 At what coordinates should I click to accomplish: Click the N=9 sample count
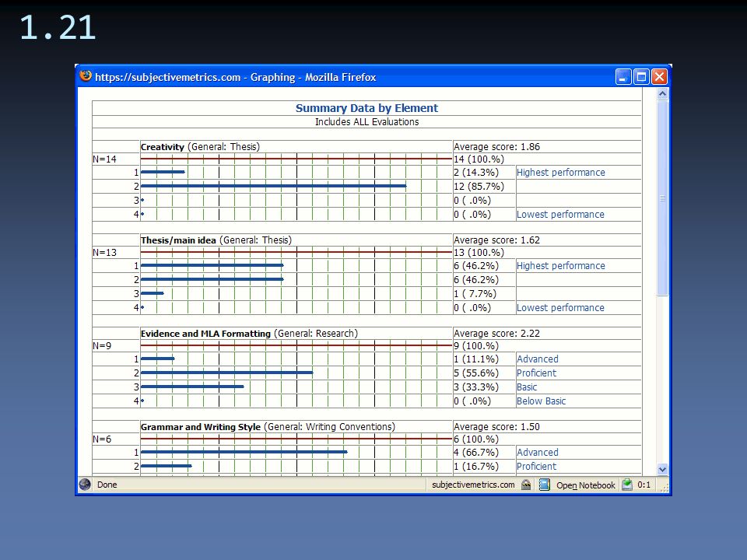point(103,345)
